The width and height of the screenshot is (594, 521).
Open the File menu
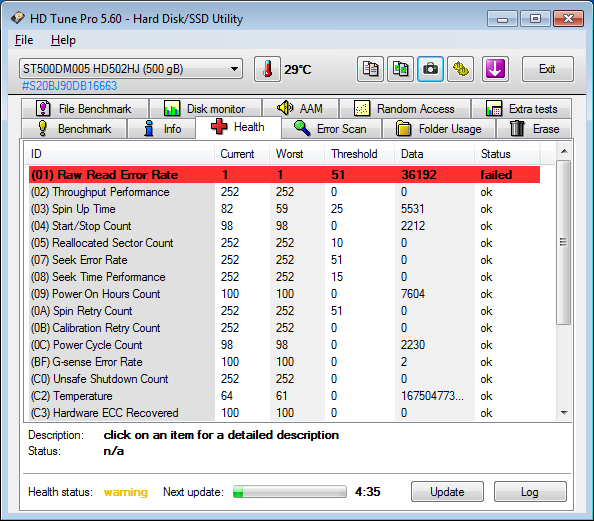[x=24, y=40]
